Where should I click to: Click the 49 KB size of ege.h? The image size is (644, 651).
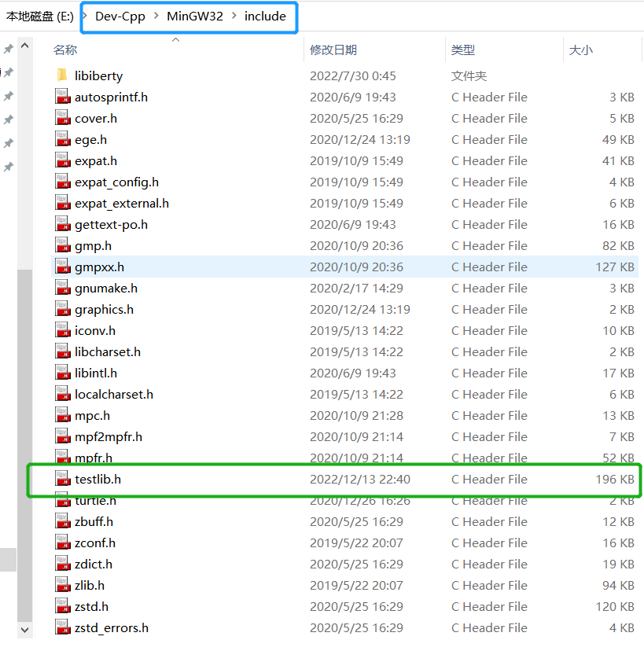pos(618,139)
